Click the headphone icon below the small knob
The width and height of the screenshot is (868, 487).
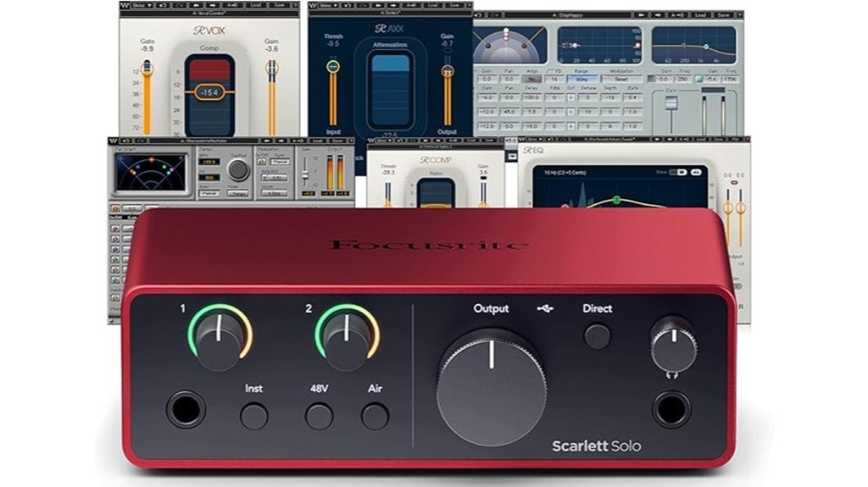coord(672,374)
